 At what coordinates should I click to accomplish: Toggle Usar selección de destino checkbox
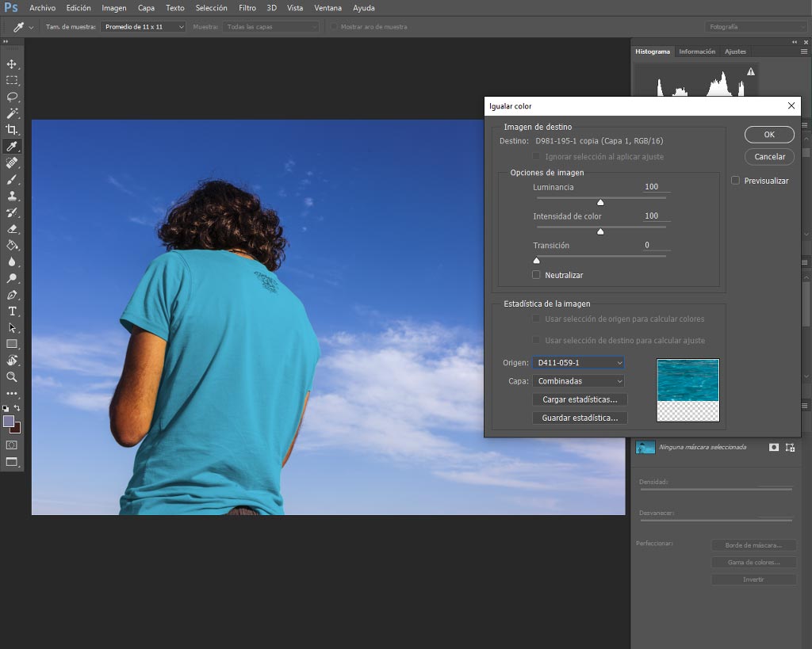pyautogui.click(x=536, y=340)
